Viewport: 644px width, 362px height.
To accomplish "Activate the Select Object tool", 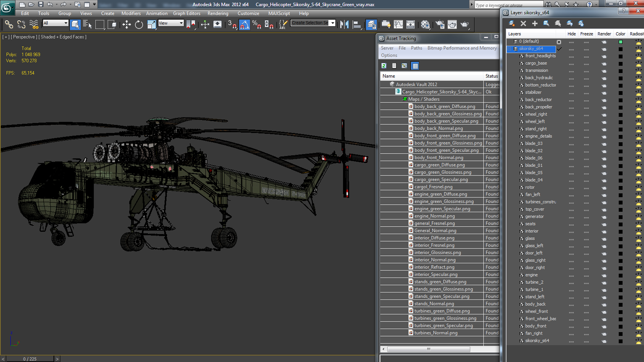I will [75, 24].
